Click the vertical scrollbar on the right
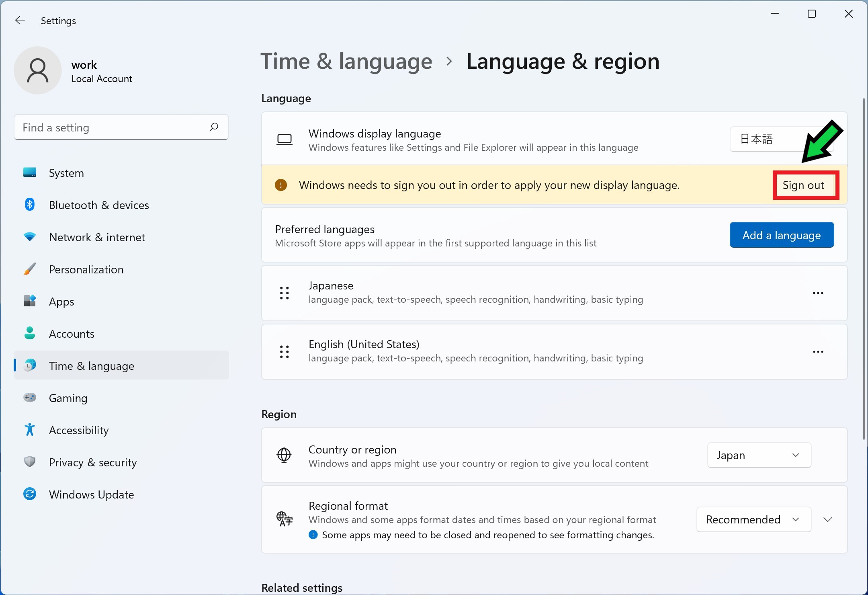This screenshot has width=868, height=595. 864,269
